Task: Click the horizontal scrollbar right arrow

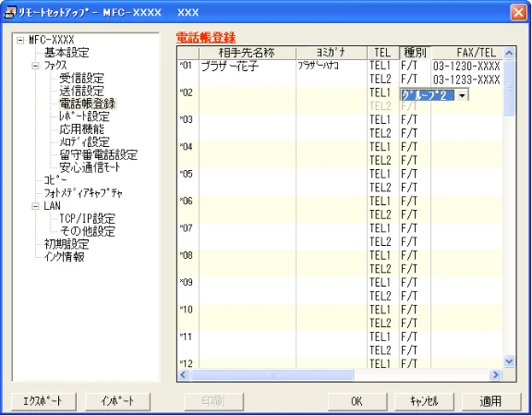Action: click(x=496, y=375)
